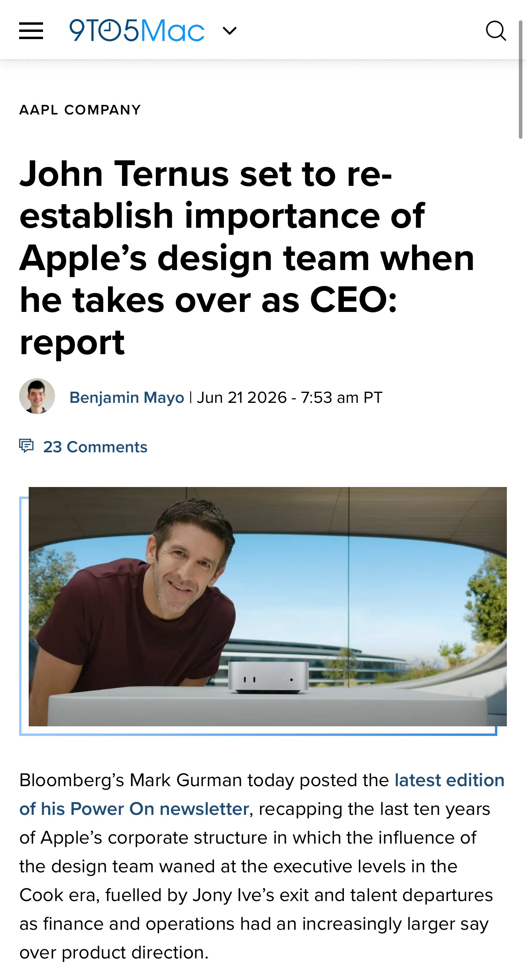Click the Mac mini in the hero photo
526x980 pixels.
tap(268, 678)
